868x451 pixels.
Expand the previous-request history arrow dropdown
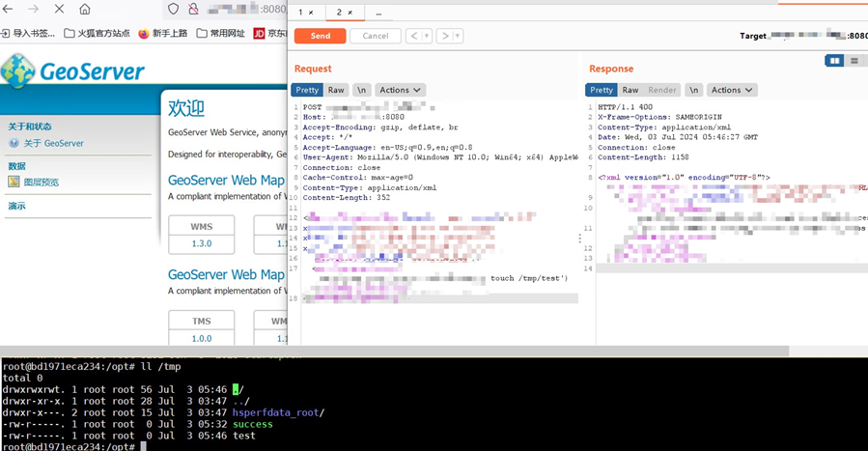click(x=426, y=36)
